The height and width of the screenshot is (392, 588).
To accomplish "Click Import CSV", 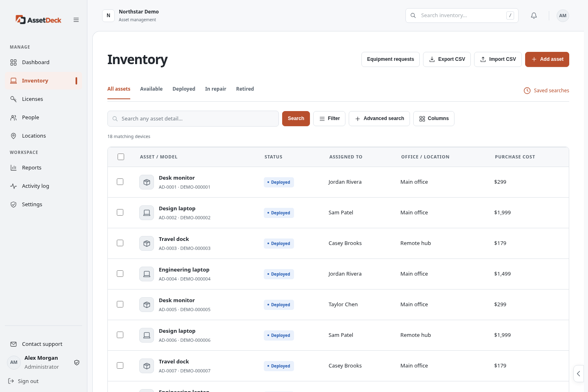I will (x=498, y=59).
